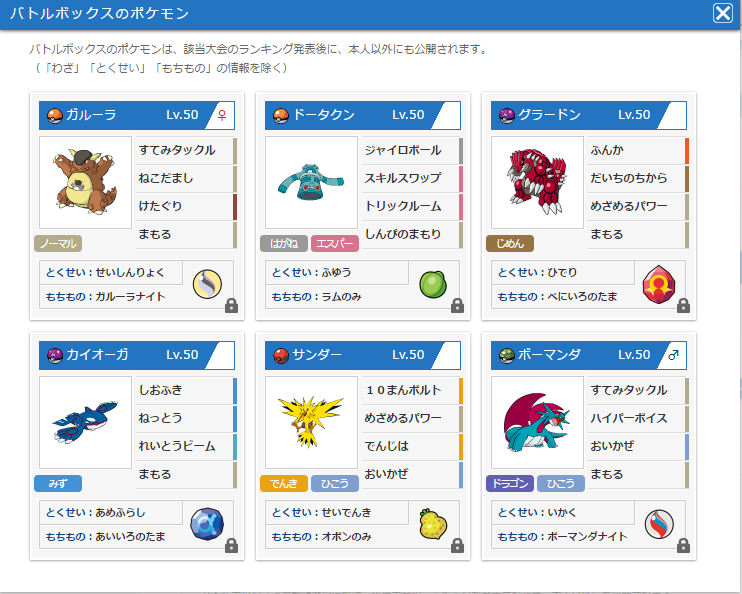Click the male gender symbol on ボーマンダ
This screenshot has width=742, height=594.
pos(673,355)
